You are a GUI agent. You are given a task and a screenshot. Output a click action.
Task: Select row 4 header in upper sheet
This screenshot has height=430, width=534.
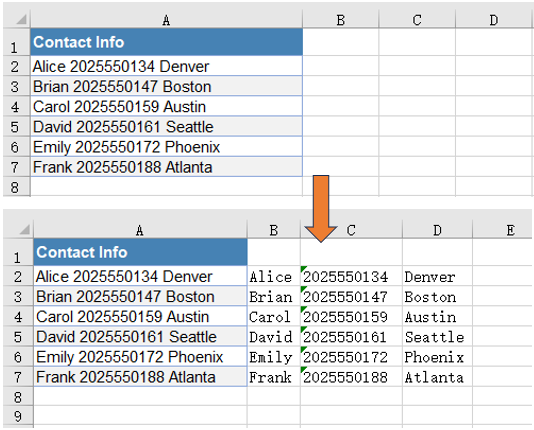[17, 106]
